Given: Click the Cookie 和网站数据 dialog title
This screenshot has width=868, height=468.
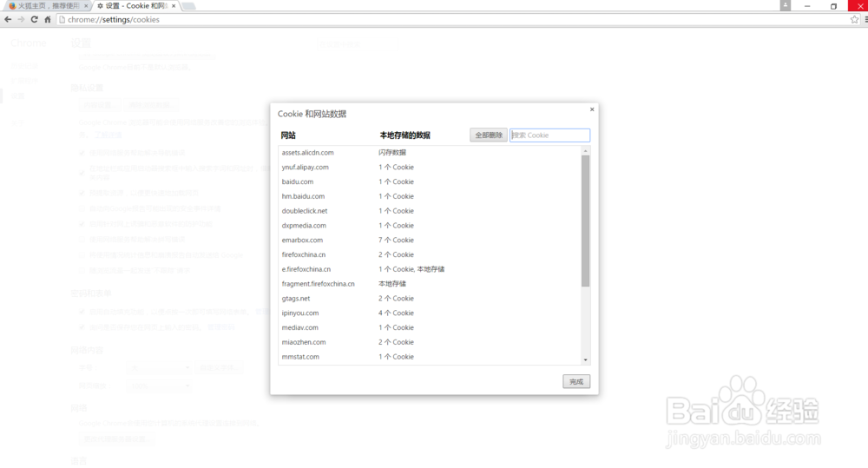Looking at the screenshot, I should (312, 114).
